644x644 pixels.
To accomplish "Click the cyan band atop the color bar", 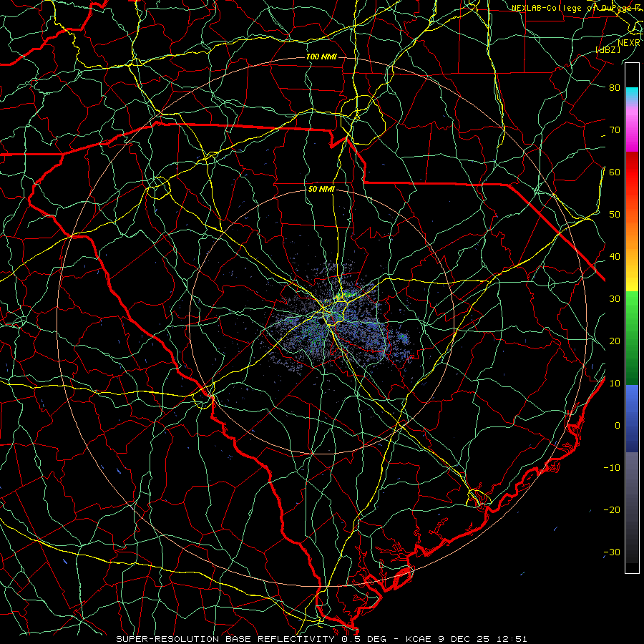I will tap(632, 94).
